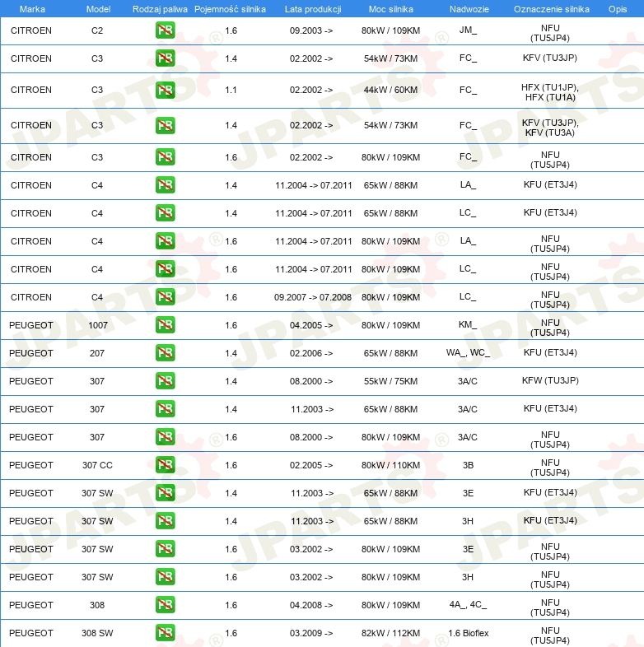Image resolution: width=644 pixels, height=647 pixels.
Task: Click the fuel icon in the 307 SW 1.6 3E row
Action: (166, 549)
